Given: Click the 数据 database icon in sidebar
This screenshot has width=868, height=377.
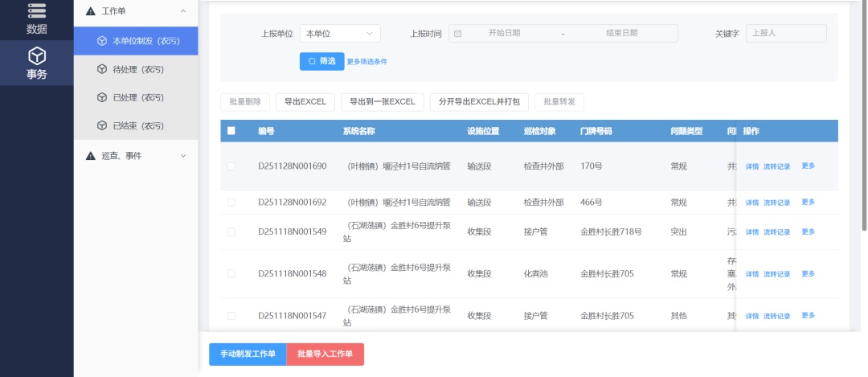Looking at the screenshot, I should (x=37, y=10).
